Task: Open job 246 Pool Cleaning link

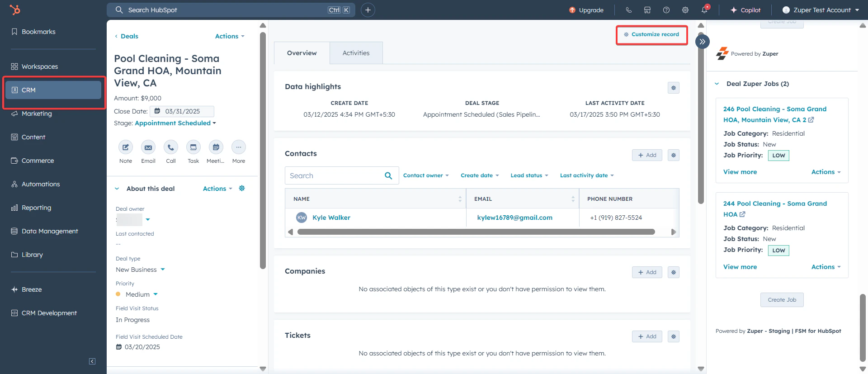Action: tap(774, 114)
